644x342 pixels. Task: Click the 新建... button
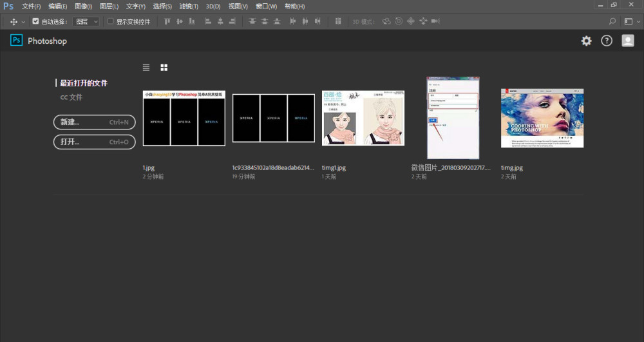[x=94, y=122]
